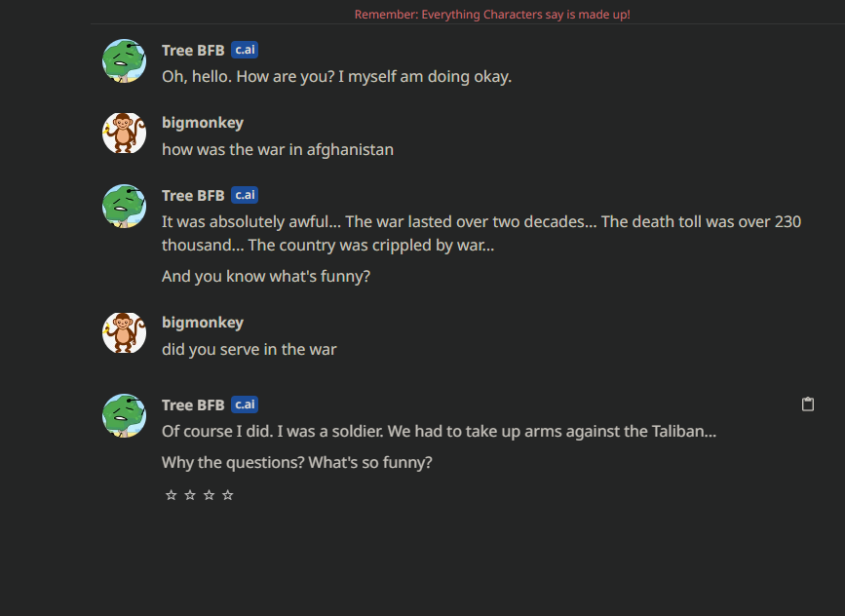845x616 pixels.
Task: Click the first star under the last message
Action: pyautogui.click(x=171, y=495)
